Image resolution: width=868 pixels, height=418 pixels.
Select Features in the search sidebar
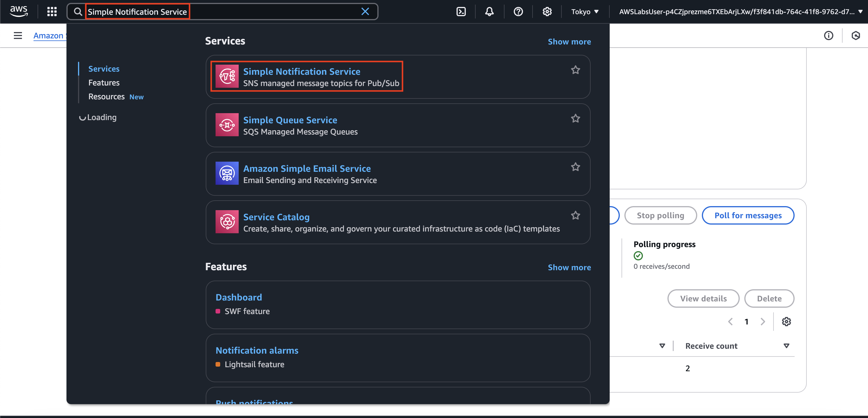104,83
